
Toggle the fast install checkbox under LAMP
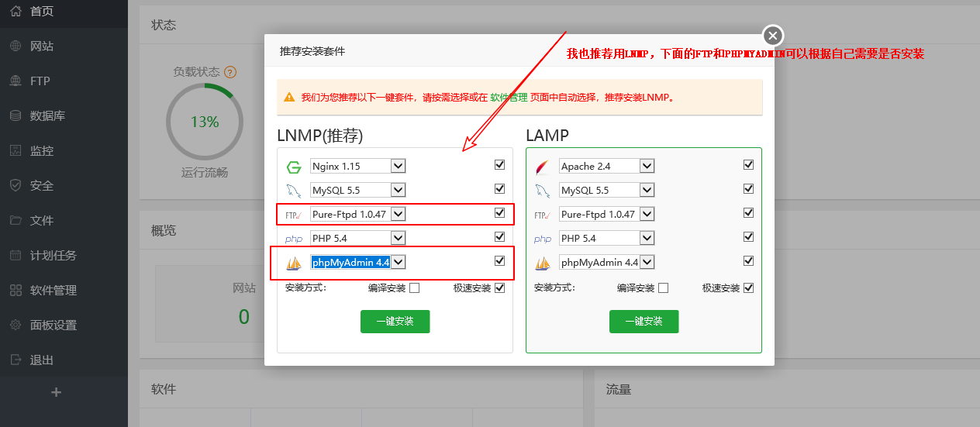[748, 288]
